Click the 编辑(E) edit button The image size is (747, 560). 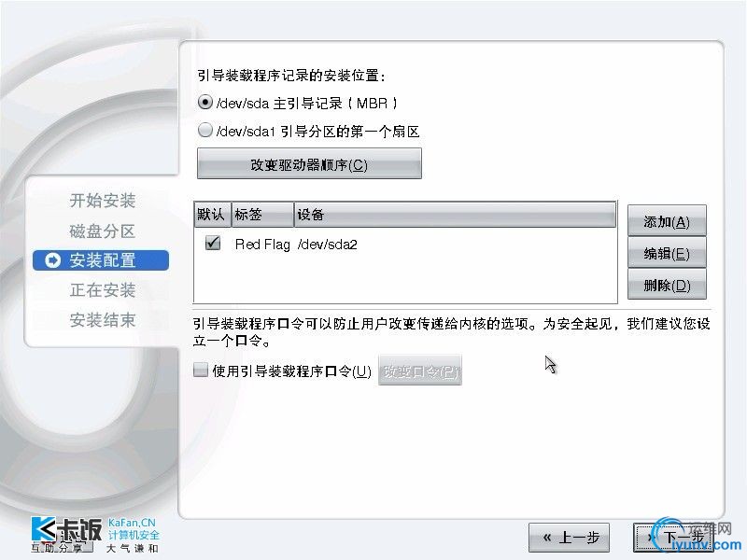coord(667,253)
